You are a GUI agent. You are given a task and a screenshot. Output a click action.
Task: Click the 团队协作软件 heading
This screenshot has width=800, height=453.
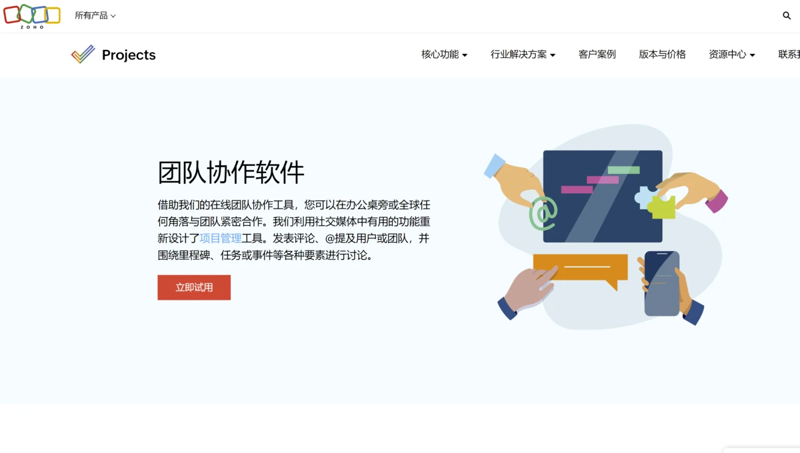[231, 172]
